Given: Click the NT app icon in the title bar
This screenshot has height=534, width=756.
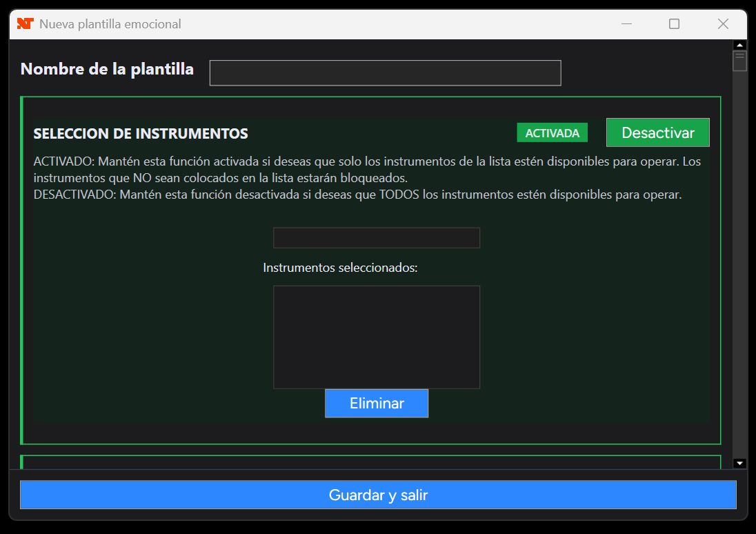Looking at the screenshot, I should 25,23.
